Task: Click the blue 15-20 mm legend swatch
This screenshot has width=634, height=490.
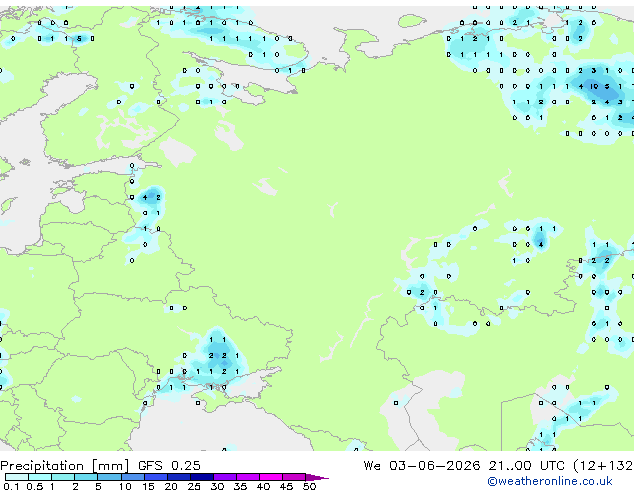Action: [156, 477]
